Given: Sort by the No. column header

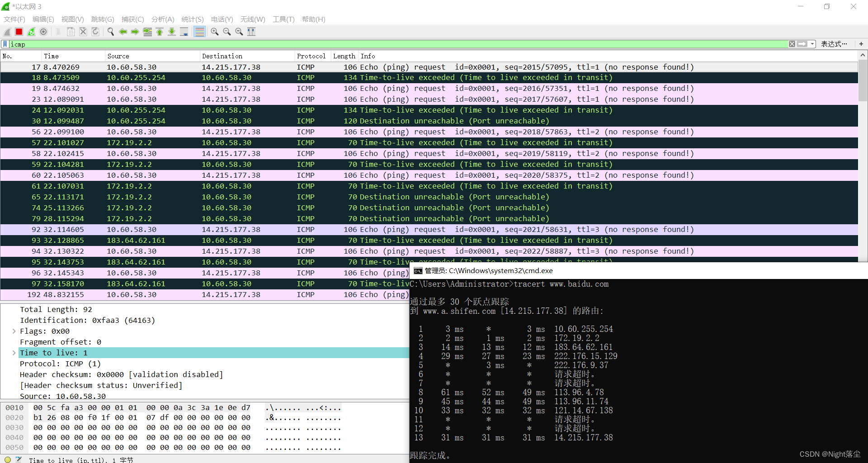Looking at the screenshot, I should tap(21, 56).
